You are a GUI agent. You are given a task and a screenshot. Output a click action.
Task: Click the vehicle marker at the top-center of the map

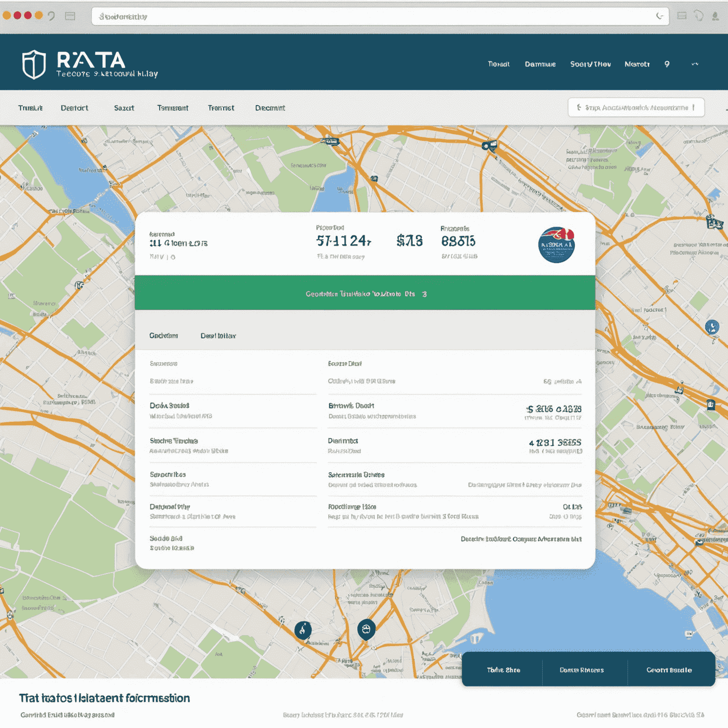(x=330, y=141)
